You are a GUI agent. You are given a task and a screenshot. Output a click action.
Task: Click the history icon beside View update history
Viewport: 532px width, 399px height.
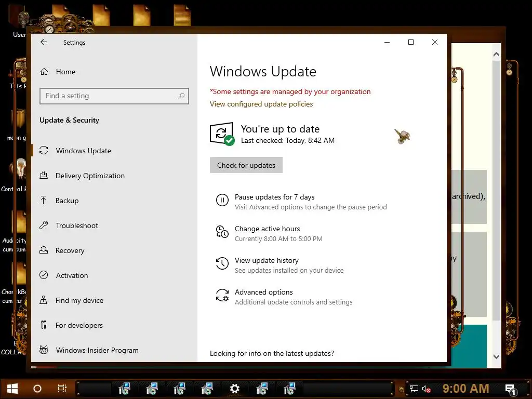click(222, 263)
